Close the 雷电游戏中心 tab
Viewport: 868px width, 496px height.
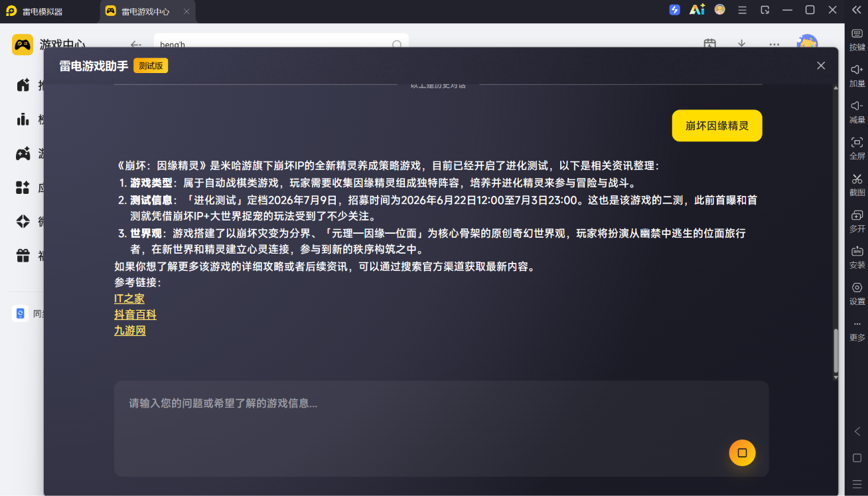[x=186, y=11]
